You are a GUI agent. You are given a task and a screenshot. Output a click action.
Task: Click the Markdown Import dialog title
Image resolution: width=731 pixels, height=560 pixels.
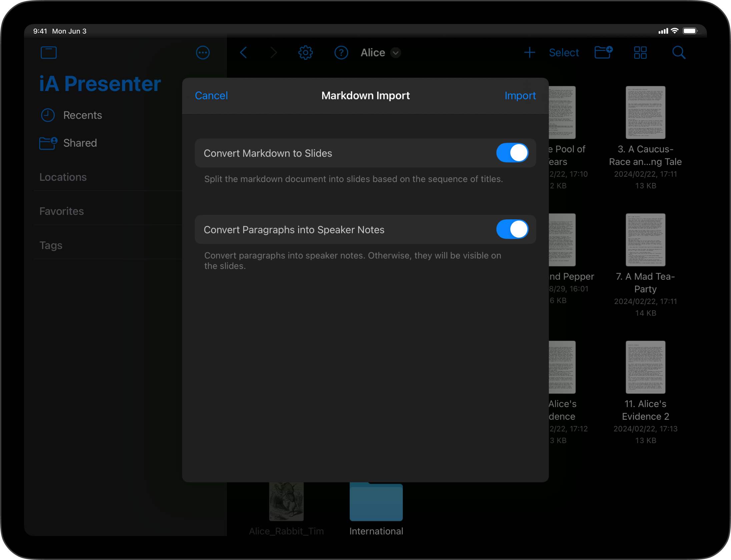click(365, 96)
